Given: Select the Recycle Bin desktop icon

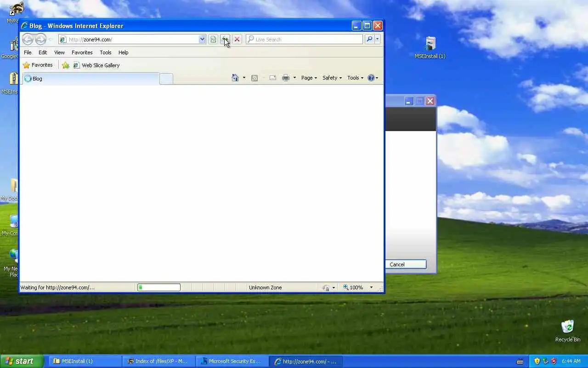Looking at the screenshot, I should 568,331.
